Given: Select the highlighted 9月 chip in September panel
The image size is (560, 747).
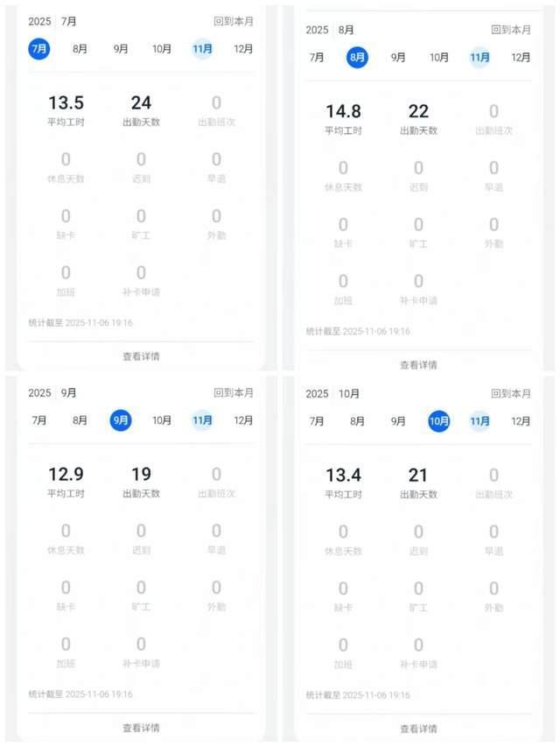Looking at the screenshot, I should 120,420.
